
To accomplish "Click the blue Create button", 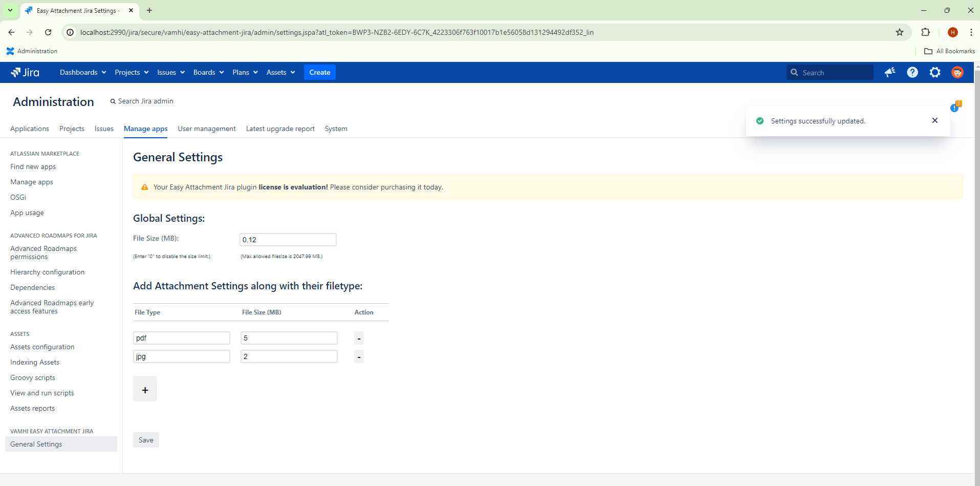I will coord(319,72).
